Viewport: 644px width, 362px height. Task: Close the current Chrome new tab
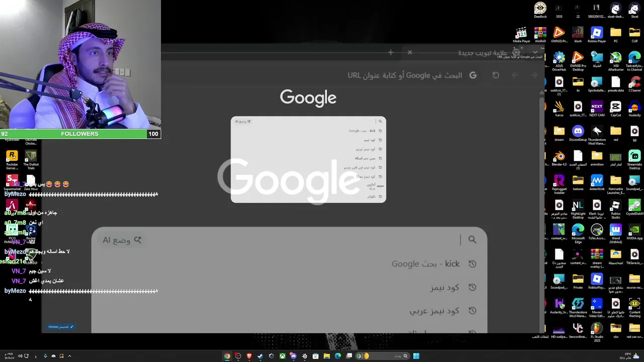click(x=410, y=52)
